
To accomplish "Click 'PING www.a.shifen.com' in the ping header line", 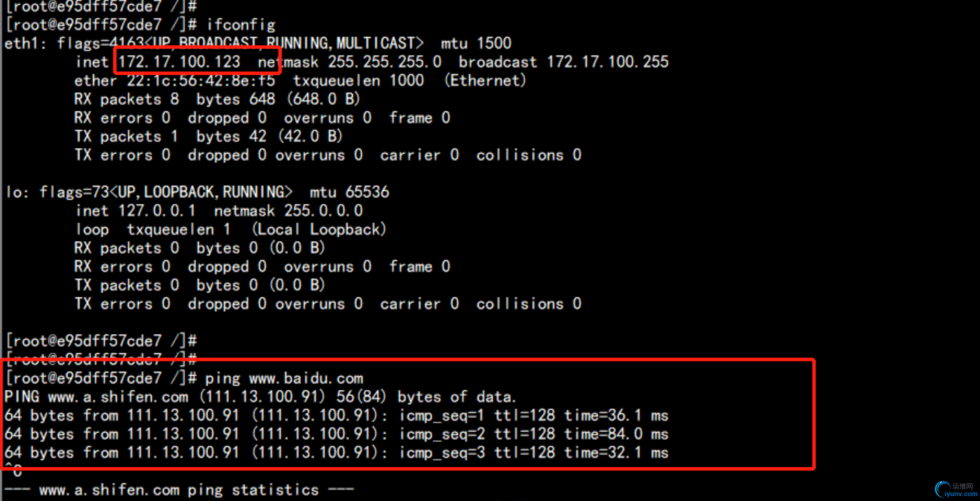I will pos(96,397).
